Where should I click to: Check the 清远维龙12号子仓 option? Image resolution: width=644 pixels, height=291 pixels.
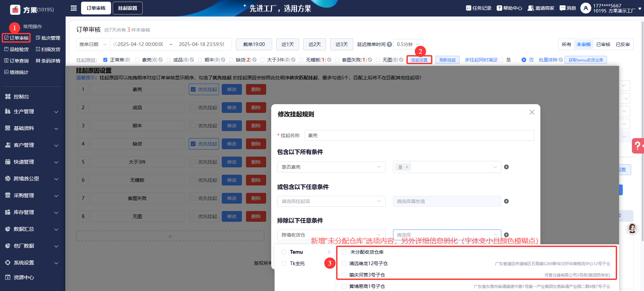[x=344, y=263]
